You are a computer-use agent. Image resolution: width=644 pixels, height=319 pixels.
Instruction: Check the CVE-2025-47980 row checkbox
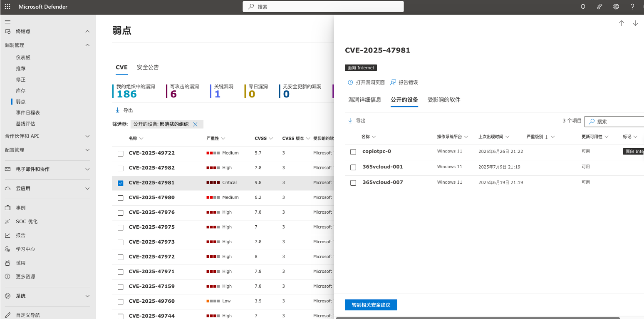pos(121,198)
